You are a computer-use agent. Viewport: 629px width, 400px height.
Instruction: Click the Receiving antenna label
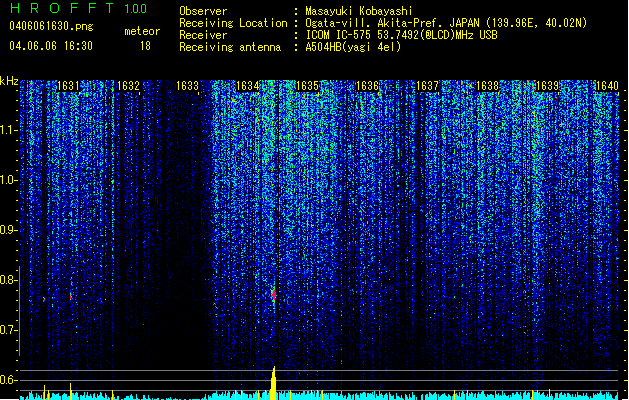coord(230,47)
